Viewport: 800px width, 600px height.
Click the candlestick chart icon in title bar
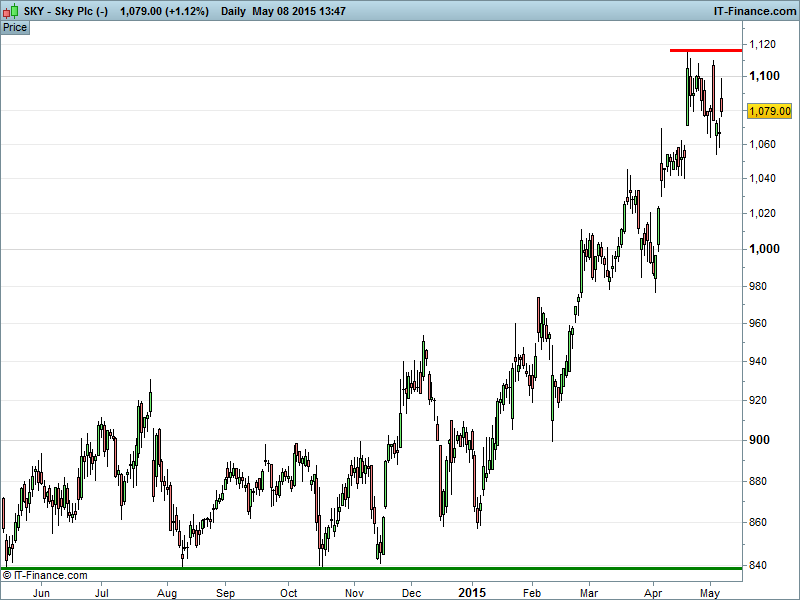click(9, 11)
